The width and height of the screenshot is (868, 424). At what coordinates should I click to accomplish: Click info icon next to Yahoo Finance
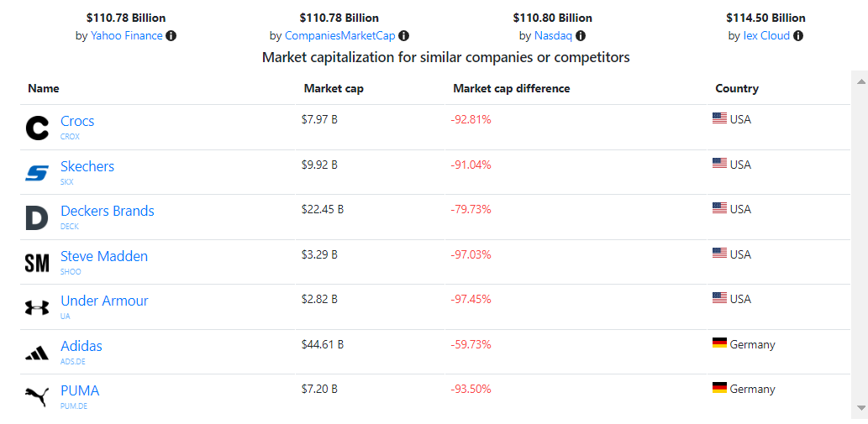[x=171, y=36]
